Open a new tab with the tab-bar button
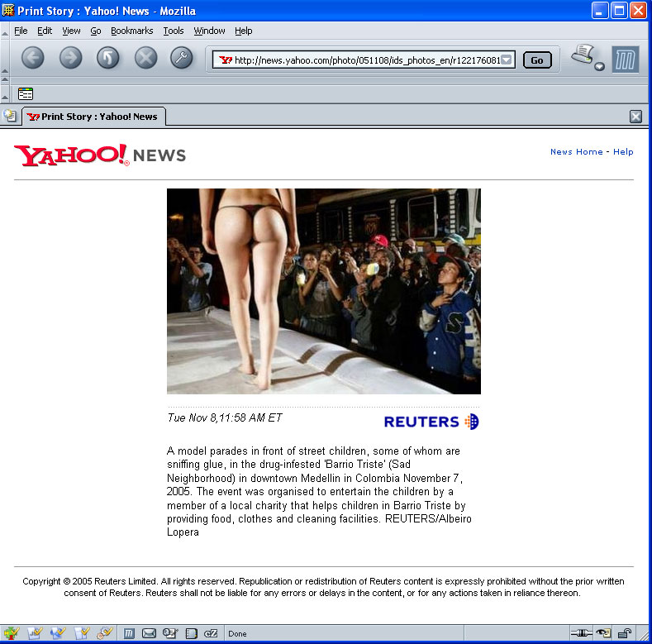This screenshot has height=644, width=652. [10, 116]
